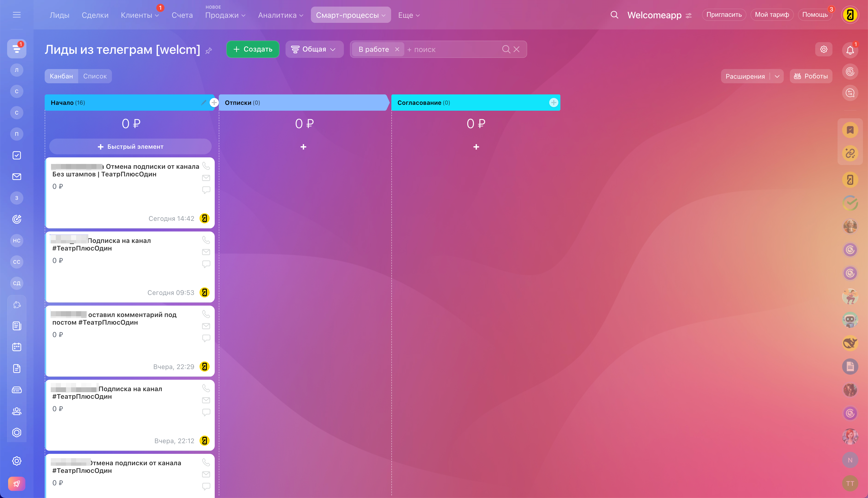Click the phone icon on first card

[x=206, y=166]
